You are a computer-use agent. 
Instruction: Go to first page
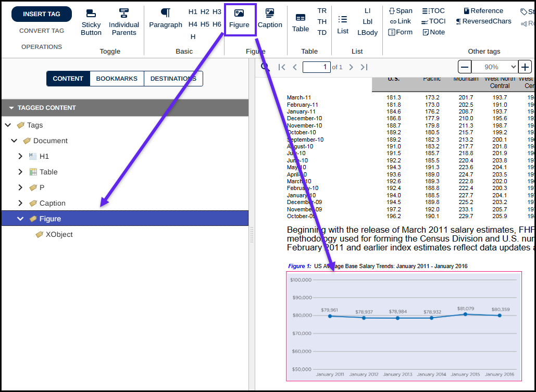[x=282, y=67]
